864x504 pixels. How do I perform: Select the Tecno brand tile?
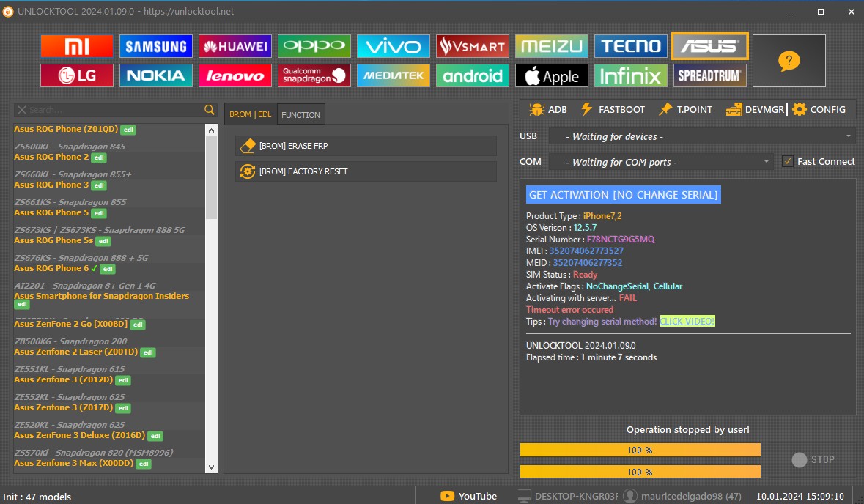(x=631, y=46)
